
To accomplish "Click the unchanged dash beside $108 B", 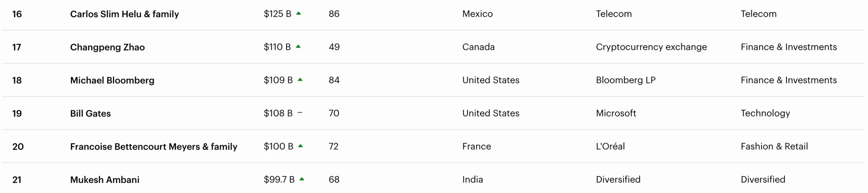I will 300,113.
